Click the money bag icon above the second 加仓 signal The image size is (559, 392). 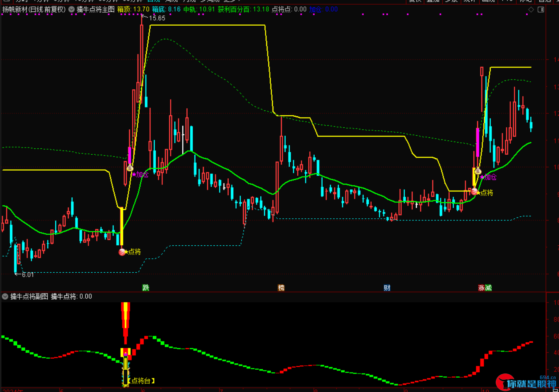pyautogui.click(x=478, y=171)
